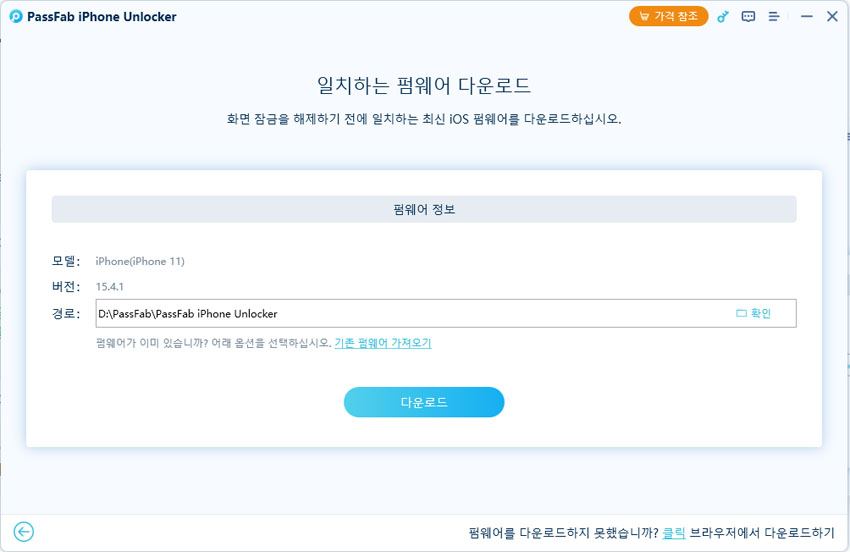This screenshot has width=850, height=552.
Task: Click the 확인 browse folder button
Action: coord(754,313)
